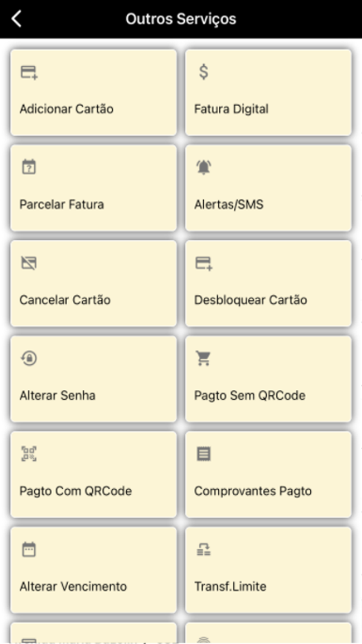This screenshot has height=644, width=362.
Task: Open Alertas/SMS notification settings
Action: click(x=268, y=187)
